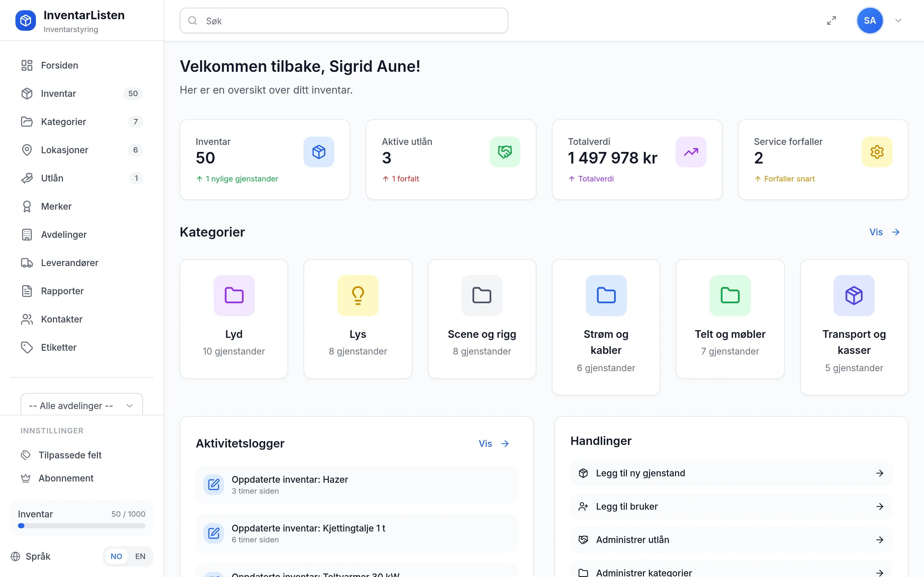Click the Service forfaller gear icon

[x=877, y=152]
